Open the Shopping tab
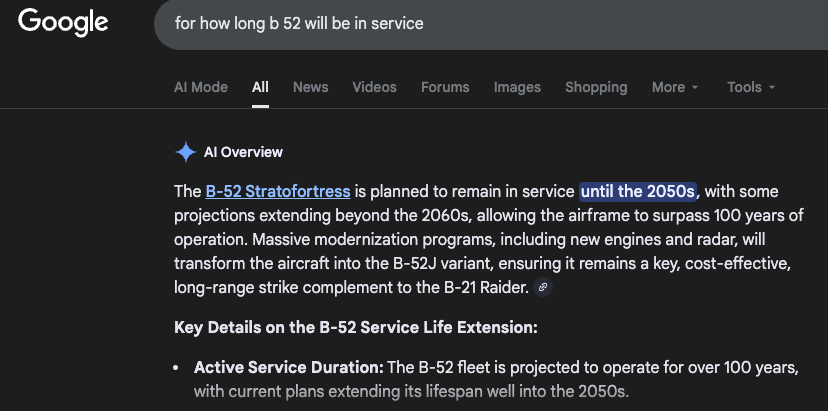 tap(596, 87)
